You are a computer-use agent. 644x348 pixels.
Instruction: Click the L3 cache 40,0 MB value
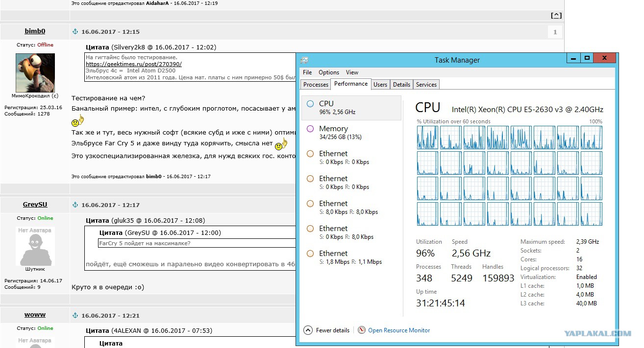(586, 303)
